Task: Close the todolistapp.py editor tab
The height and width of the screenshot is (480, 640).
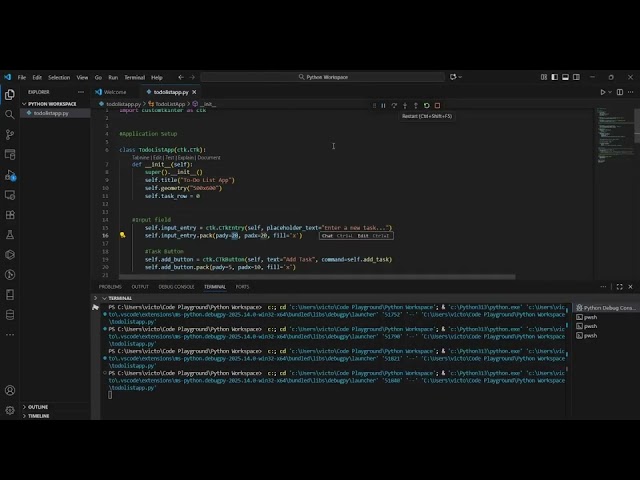Action: (194, 92)
